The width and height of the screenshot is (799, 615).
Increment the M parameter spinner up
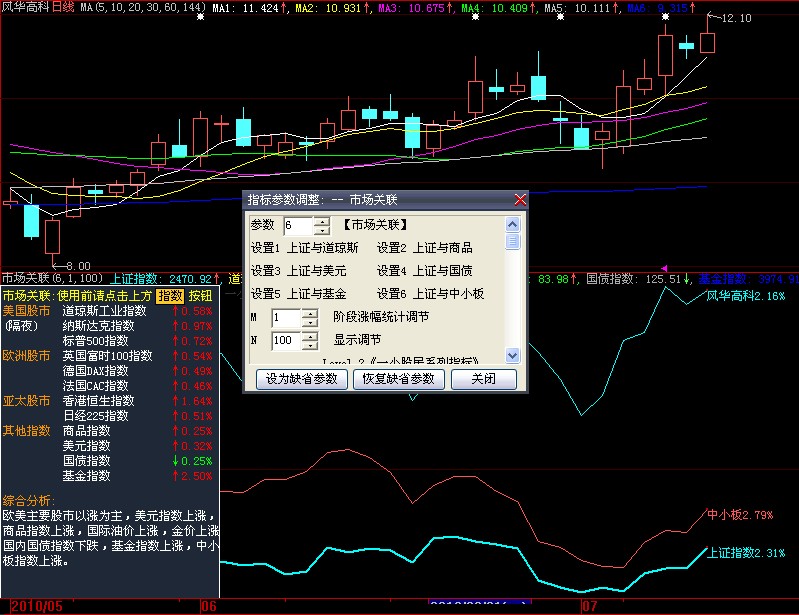(309, 312)
